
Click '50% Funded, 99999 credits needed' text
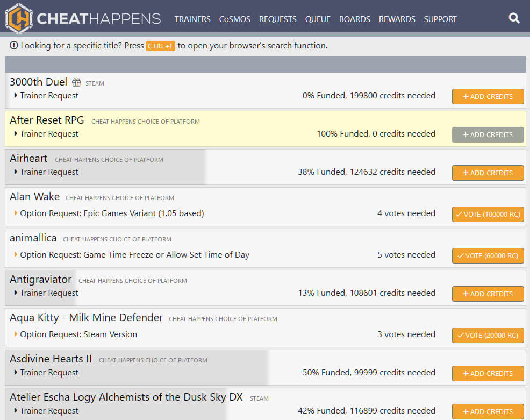coord(369,373)
